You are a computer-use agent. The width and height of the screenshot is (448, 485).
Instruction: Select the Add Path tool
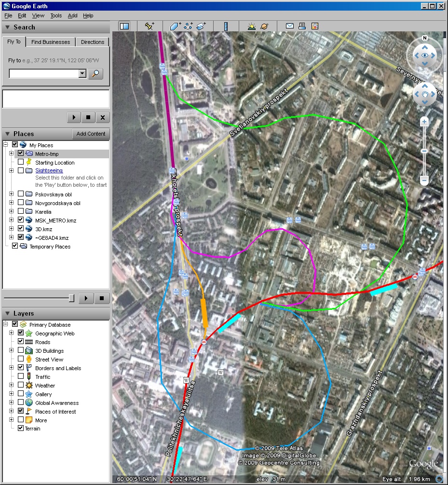pyautogui.click(x=188, y=27)
